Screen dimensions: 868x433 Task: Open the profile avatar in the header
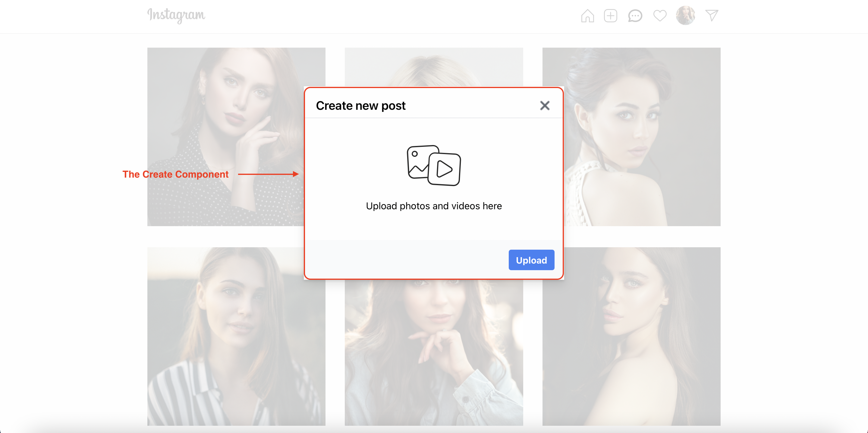coord(686,15)
